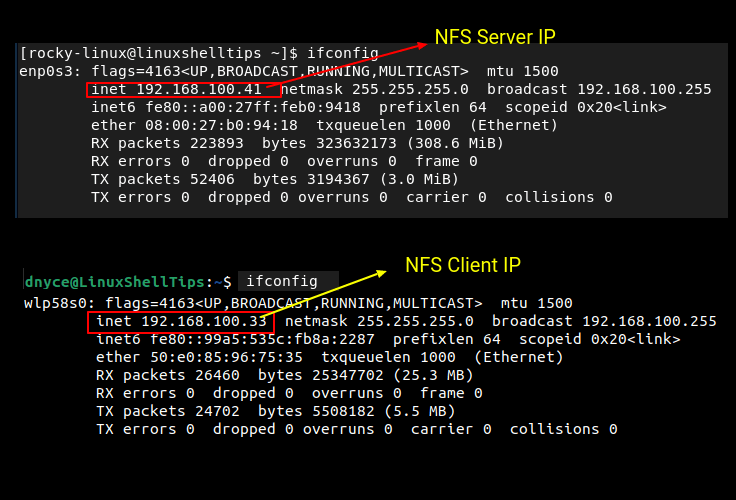This screenshot has width=736, height=500.
Task: Click server broadcast 192.168.100.255 on the enp0s3 inet line
Action: [x=599, y=89]
